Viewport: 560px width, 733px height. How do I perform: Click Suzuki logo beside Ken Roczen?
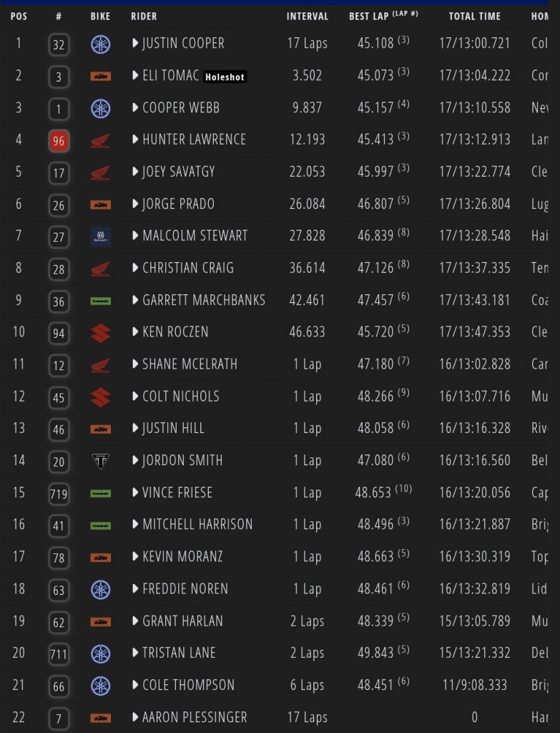[x=101, y=333]
